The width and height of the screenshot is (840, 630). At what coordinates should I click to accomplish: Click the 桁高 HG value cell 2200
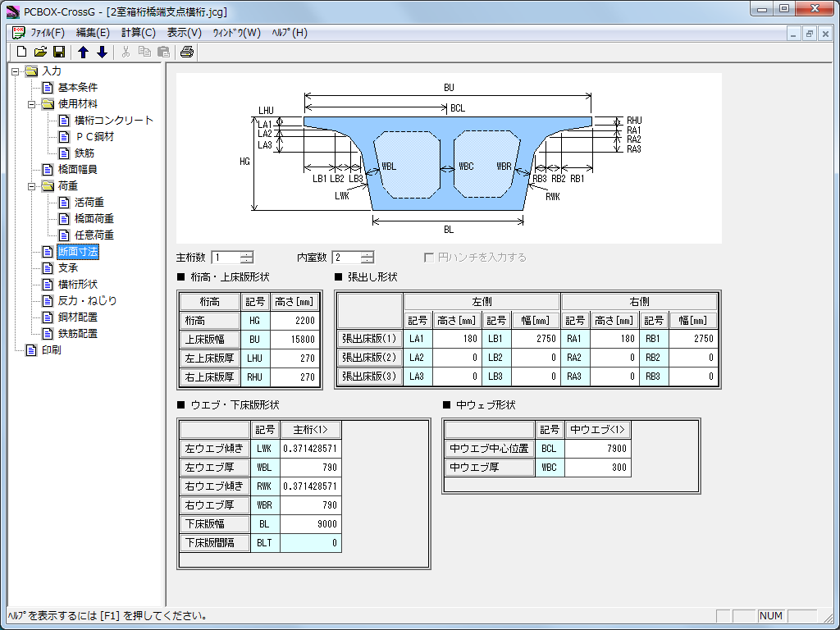coord(294,321)
